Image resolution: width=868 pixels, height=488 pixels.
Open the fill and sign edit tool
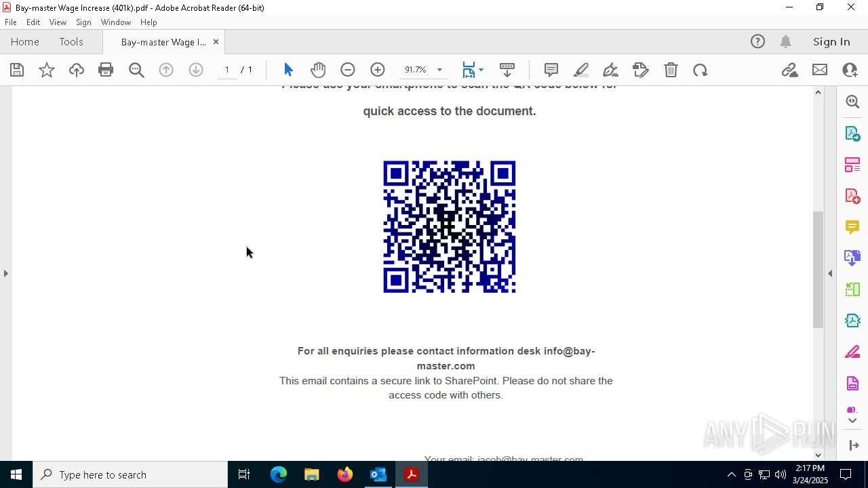(x=640, y=70)
